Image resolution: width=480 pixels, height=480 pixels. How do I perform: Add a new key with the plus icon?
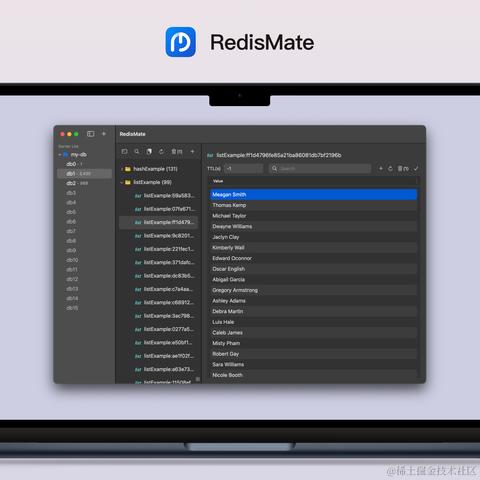192,151
